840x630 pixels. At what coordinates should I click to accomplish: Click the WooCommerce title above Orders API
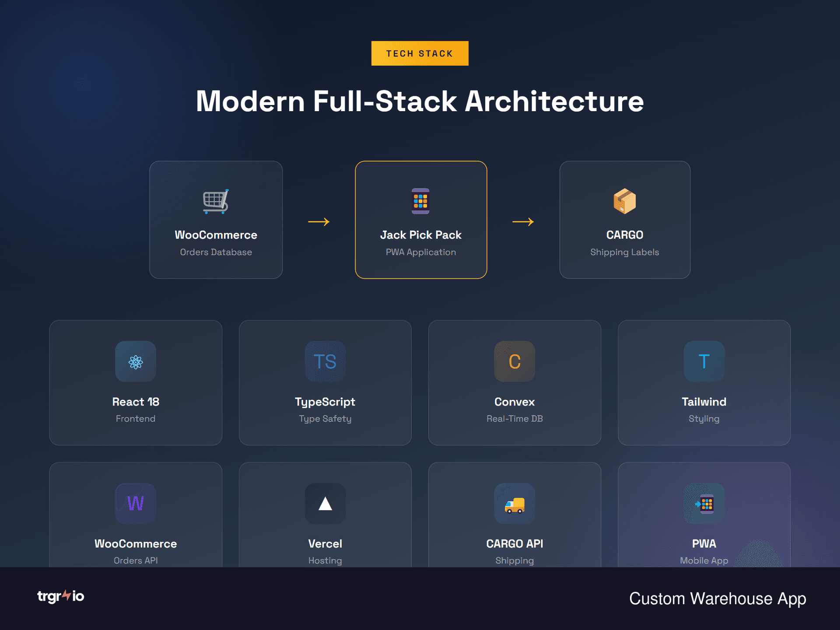point(136,544)
